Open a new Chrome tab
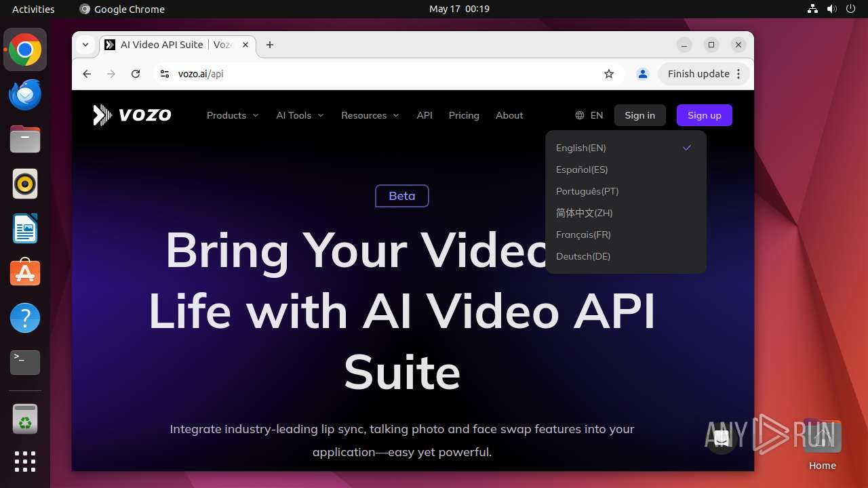Viewport: 868px width, 488px height. [270, 45]
